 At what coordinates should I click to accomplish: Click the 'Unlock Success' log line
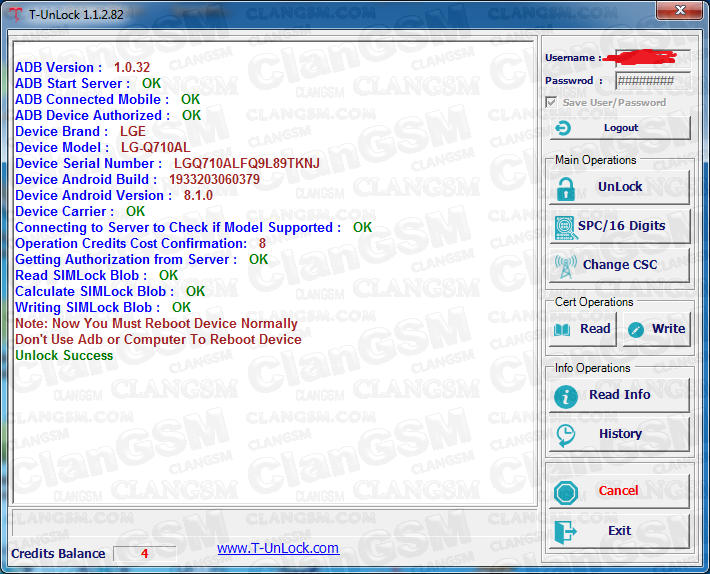64,355
